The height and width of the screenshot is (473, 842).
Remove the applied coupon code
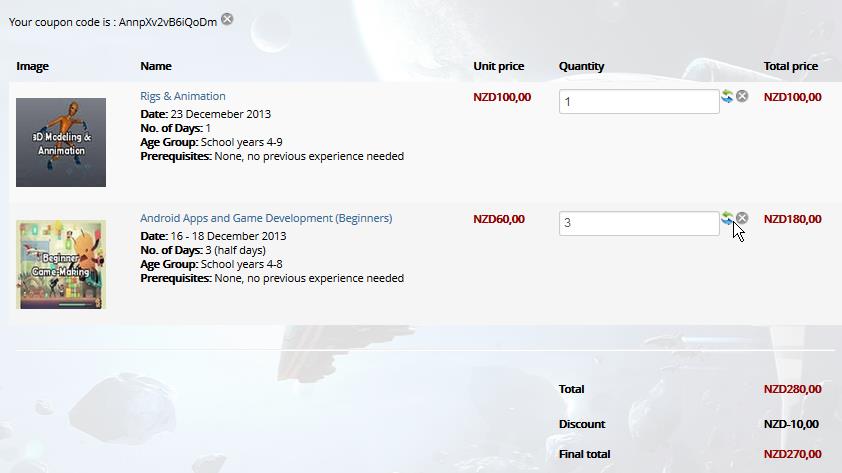pos(227,19)
